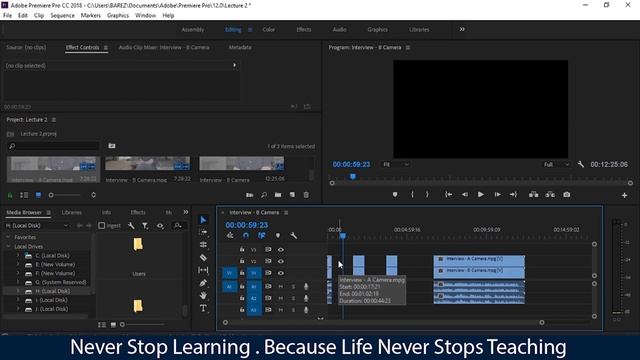The width and height of the screenshot is (640, 360).
Task: Click the Extract button in Program monitor
Action: point(550,195)
